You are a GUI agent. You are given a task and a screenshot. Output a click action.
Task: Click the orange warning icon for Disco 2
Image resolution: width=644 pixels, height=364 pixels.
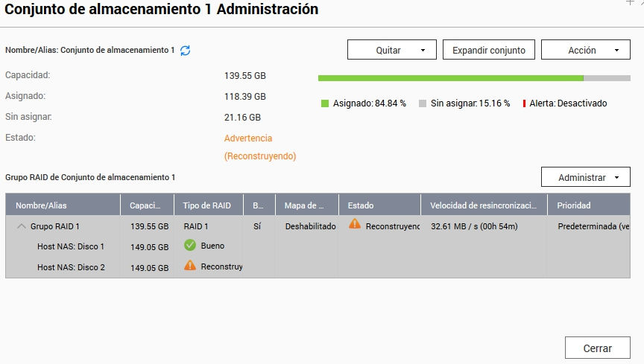[189, 266]
